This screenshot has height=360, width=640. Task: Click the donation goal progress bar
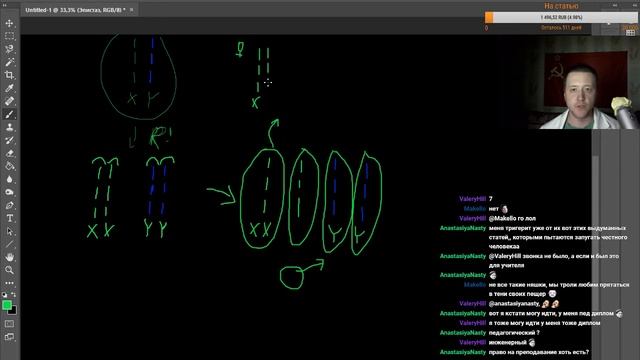click(x=561, y=17)
